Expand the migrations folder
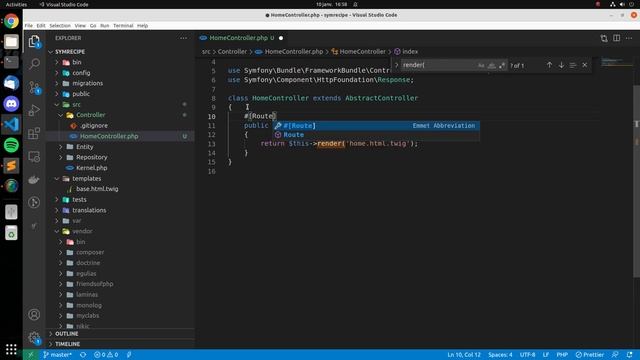The width and height of the screenshot is (640, 360). point(120,83)
